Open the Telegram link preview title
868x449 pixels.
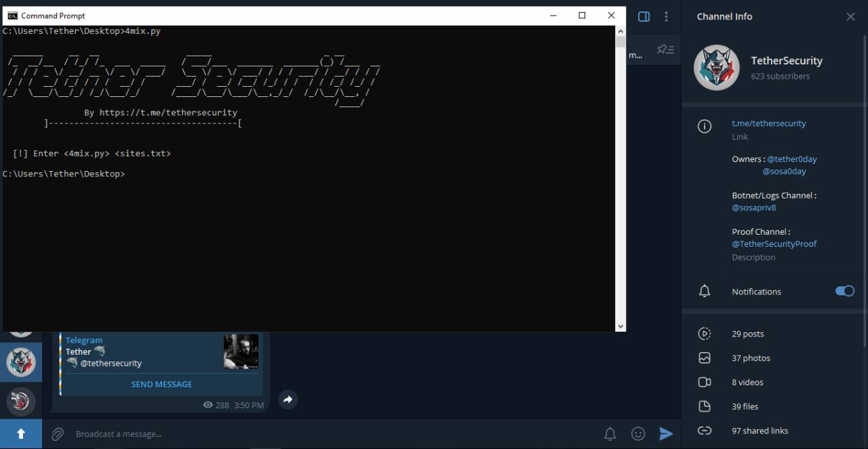(84, 340)
